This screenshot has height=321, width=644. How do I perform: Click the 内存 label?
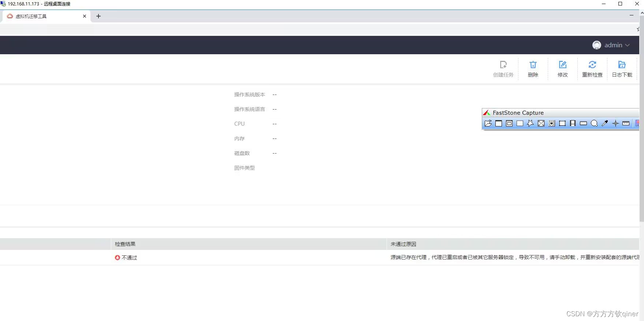coord(239,139)
